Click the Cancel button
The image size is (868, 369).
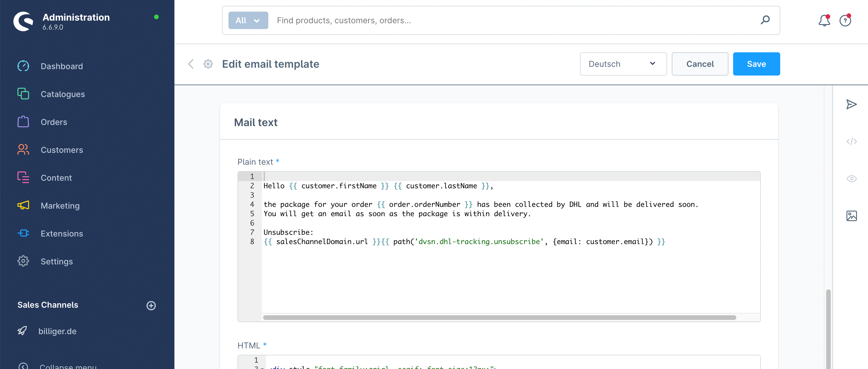(700, 63)
